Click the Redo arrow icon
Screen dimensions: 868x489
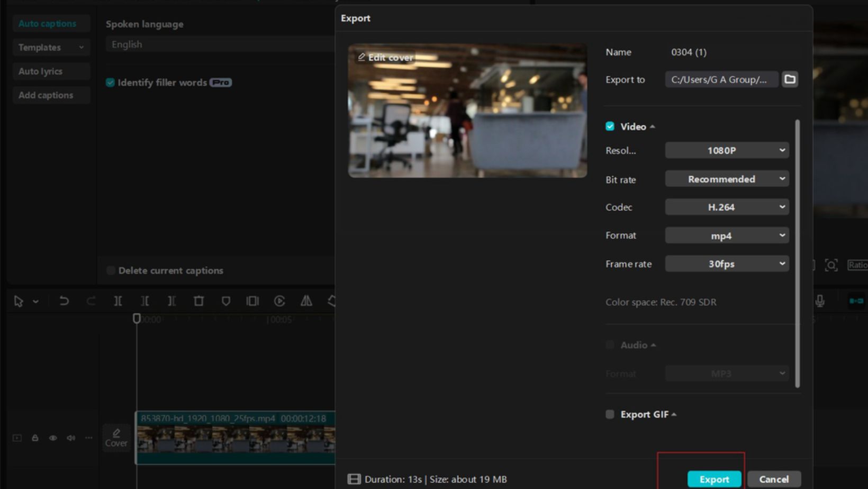91,301
